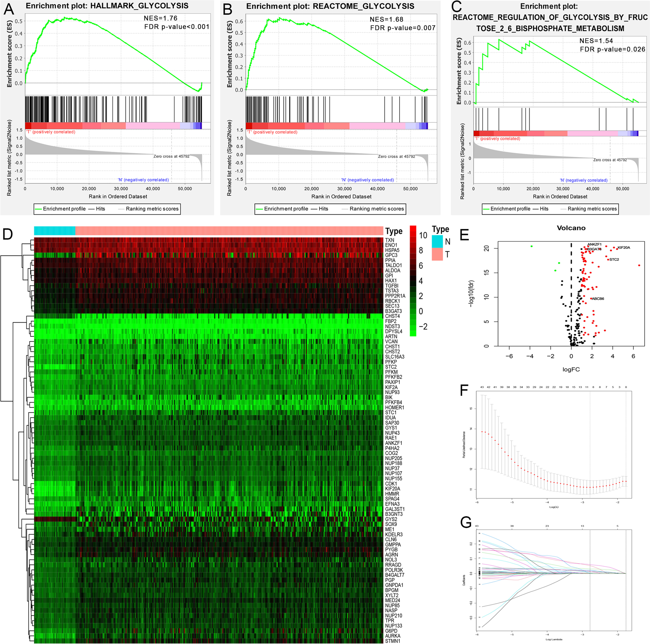This screenshot has height=644, width=650.
Task: Click the NUP205 gene row label
Action: pyautogui.click(x=394, y=458)
